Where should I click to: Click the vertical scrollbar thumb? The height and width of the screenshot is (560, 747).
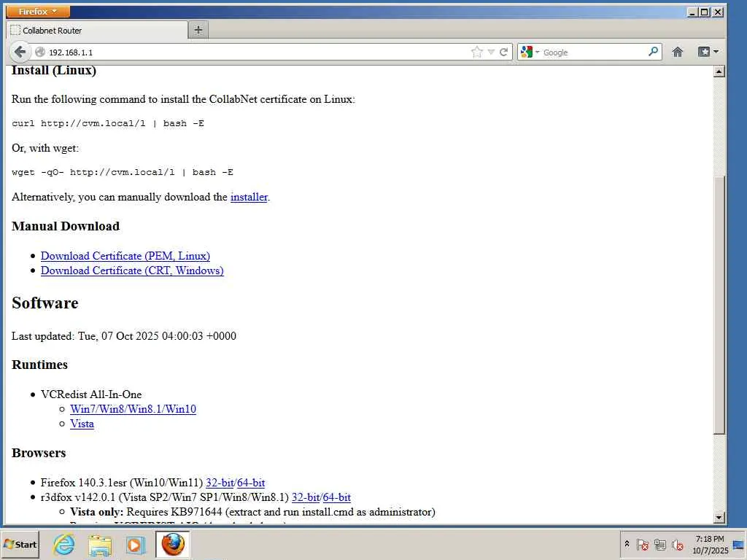(x=719, y=305)
